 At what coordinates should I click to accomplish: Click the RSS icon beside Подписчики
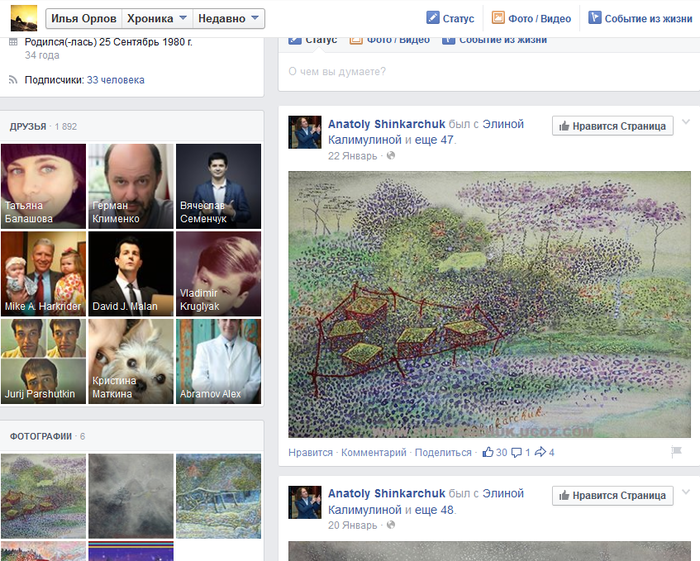point(13,80)
